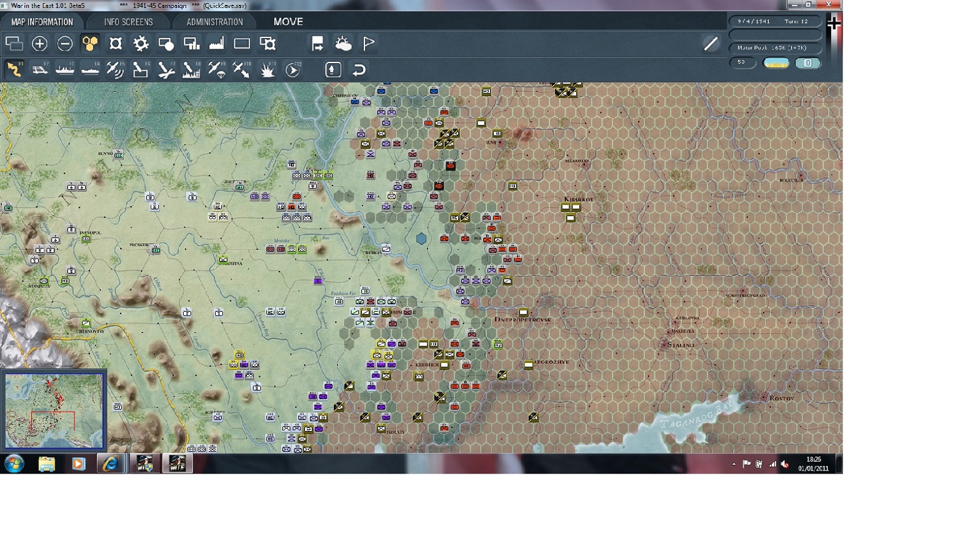The image size is (980, 551).
Task: Click the volume icon in system tray
Action: pyautogui.click(x=785, y=464)
